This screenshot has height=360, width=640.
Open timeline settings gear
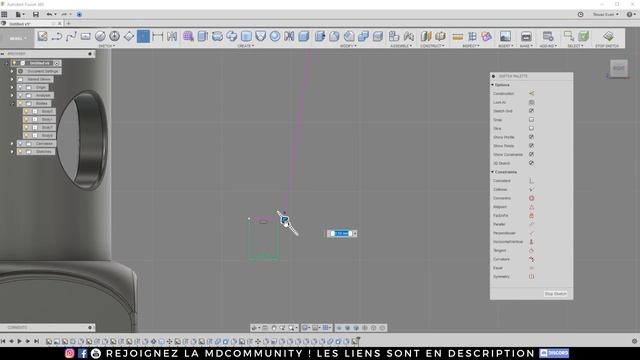[634, 341]
